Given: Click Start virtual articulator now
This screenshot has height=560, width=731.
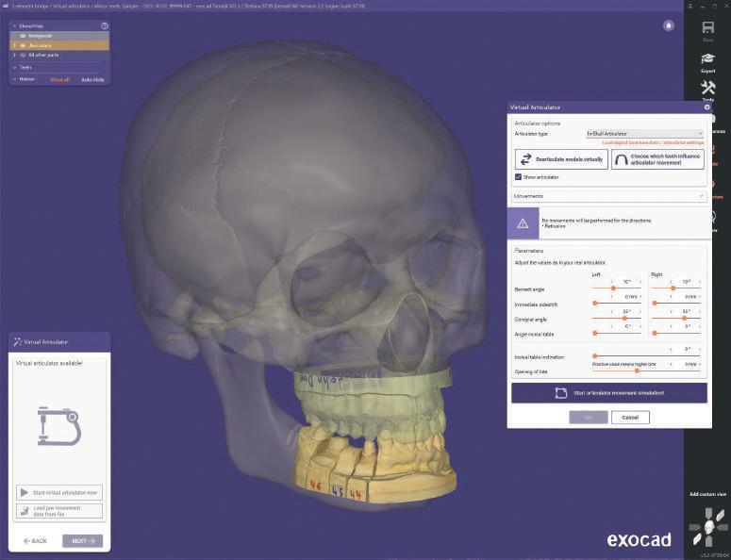Looking at the screenshot, I should 59,492.
